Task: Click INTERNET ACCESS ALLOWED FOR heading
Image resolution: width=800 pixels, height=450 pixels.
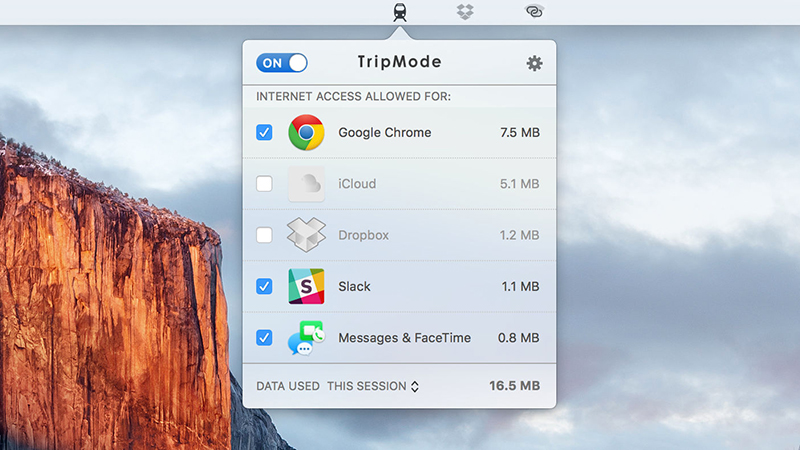Action: click(354, 96)
